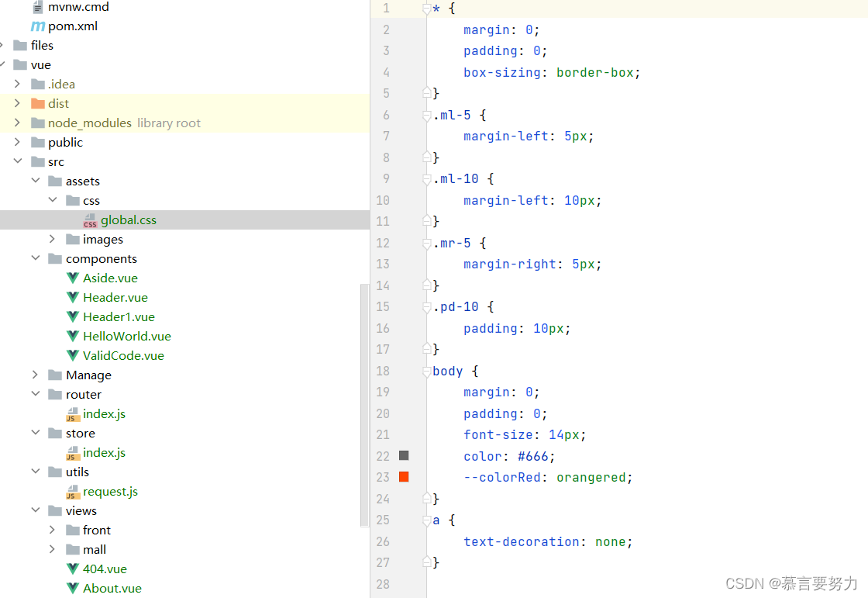The height and width of the screenshot is (598, 868).
Task: Click the --colorRed variable on line 23
Action: click(502, 478)
